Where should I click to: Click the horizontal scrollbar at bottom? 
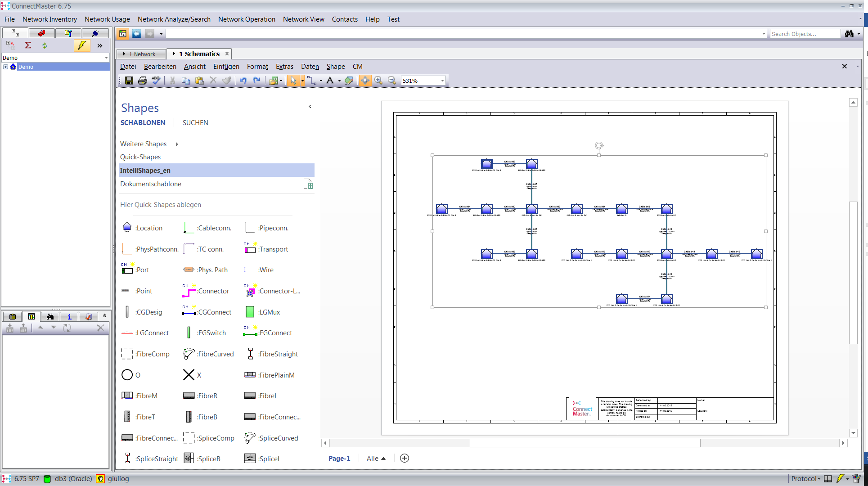(585, 442)
